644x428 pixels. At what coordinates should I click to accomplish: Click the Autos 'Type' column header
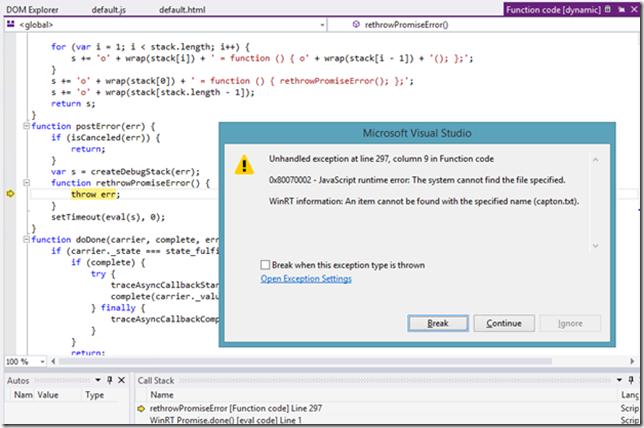click(x=94, y=395)
